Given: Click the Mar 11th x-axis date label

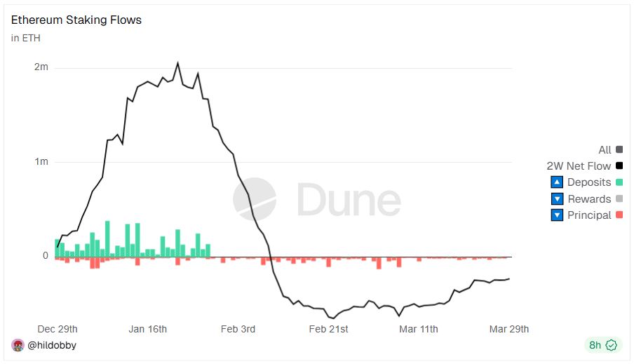Looking at the screenshot, I should 418,329.
